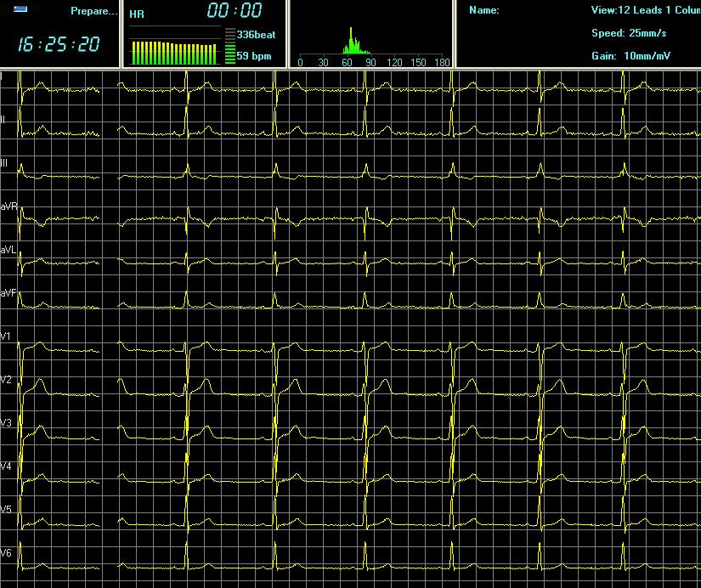701x588 pixels.
Task: Click the 60 tick on the histogram axis
Action: click(347, 63)
